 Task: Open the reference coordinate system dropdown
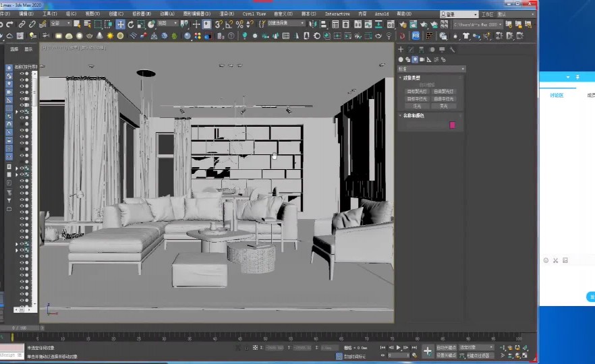click(167, 24)
